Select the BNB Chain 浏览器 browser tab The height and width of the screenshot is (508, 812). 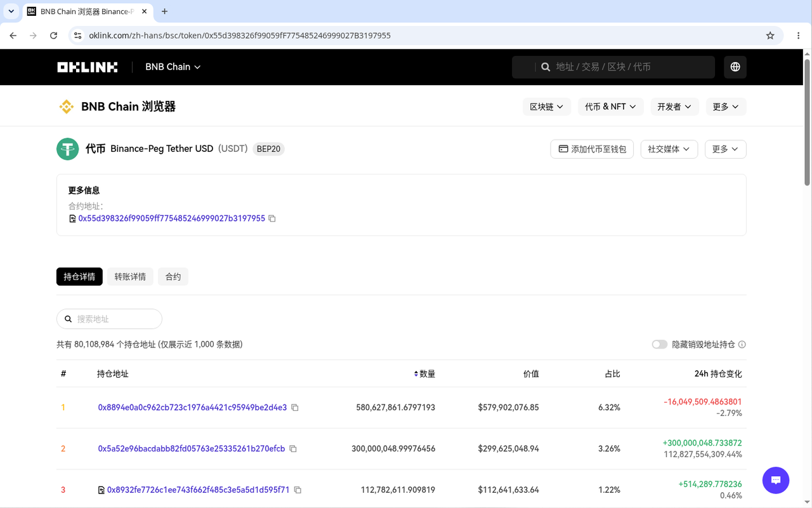[88, 11]
